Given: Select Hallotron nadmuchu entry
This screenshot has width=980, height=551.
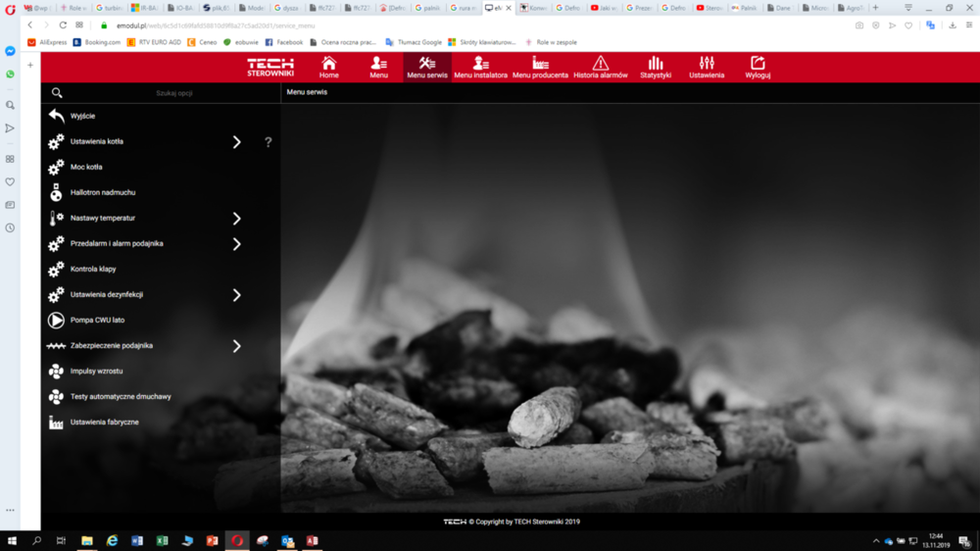Looking at the screenshot, I should [102, 193].
